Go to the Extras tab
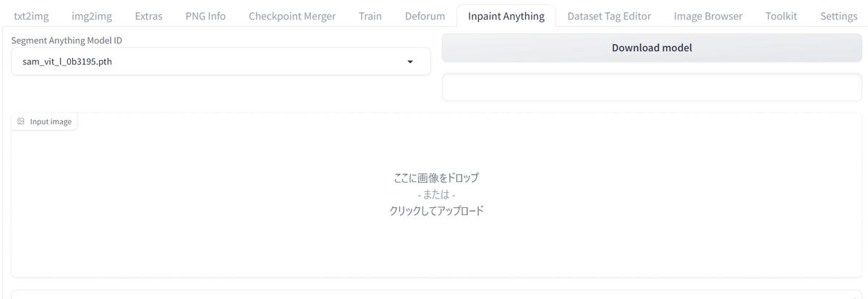 point(148,16)
